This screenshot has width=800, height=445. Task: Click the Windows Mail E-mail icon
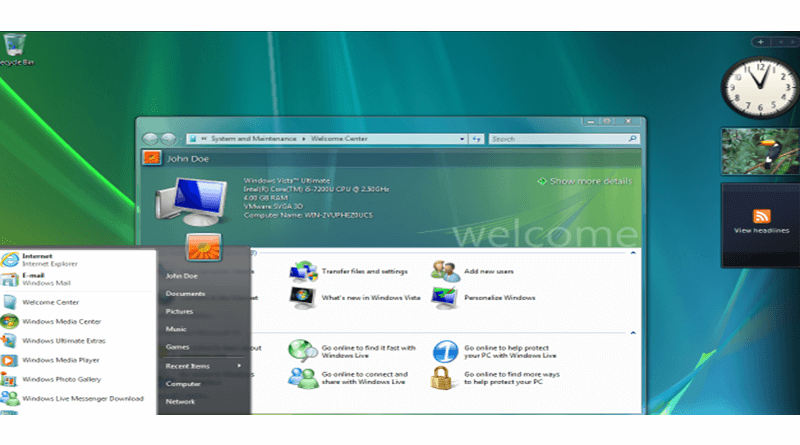[x=9, y=279]
